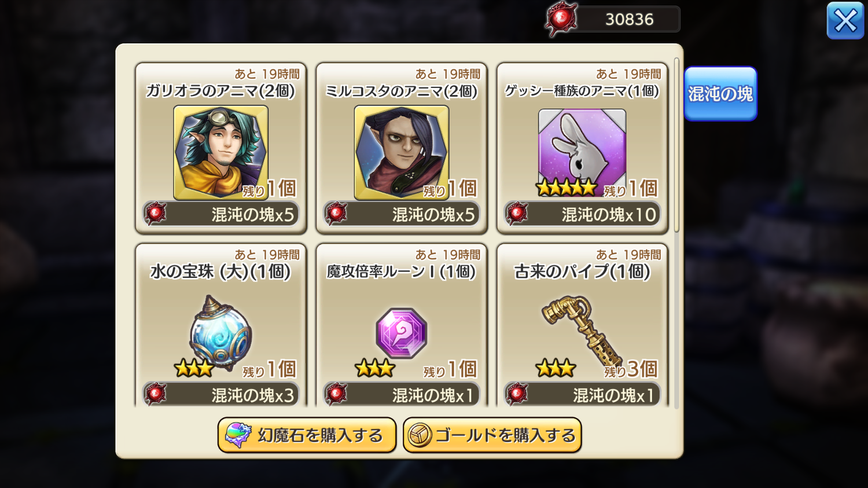This screenshot has height=488, width=868.
Task: Buy 古来のパイプ for 混沌の塊x1
Action: (x=582, y=395)
